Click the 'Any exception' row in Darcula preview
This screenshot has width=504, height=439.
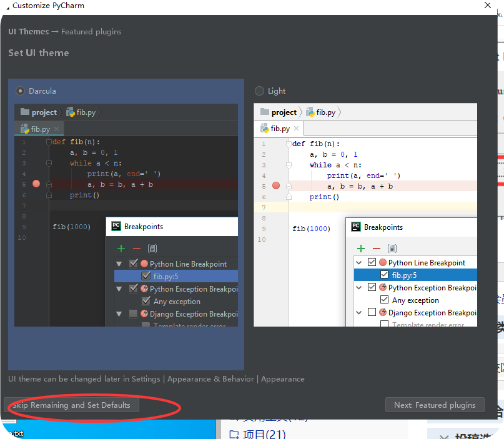tap(177, 301)
